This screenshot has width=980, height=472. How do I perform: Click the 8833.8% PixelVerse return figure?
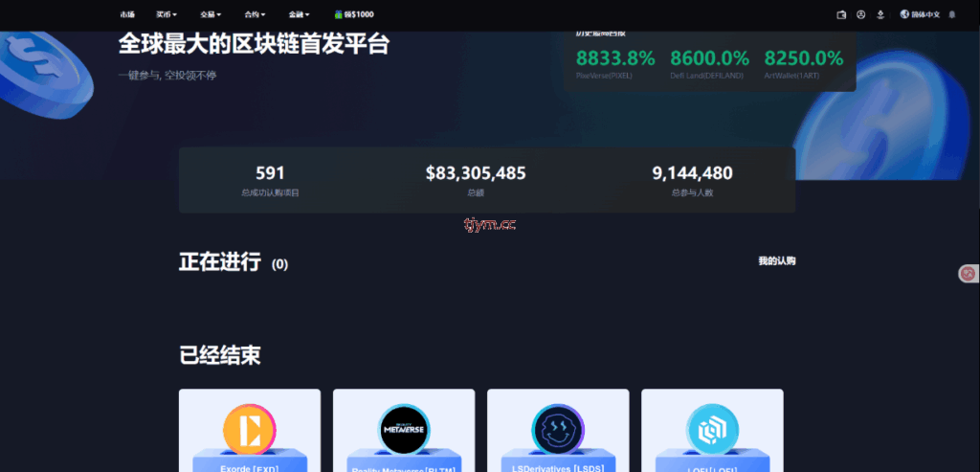(x=615, y=58)
